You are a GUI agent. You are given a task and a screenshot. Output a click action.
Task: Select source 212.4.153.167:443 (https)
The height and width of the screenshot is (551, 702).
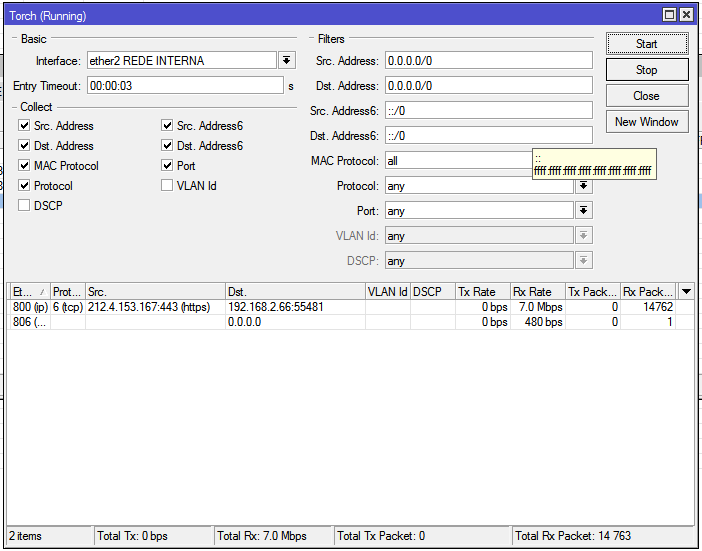(x=155, y=307)
